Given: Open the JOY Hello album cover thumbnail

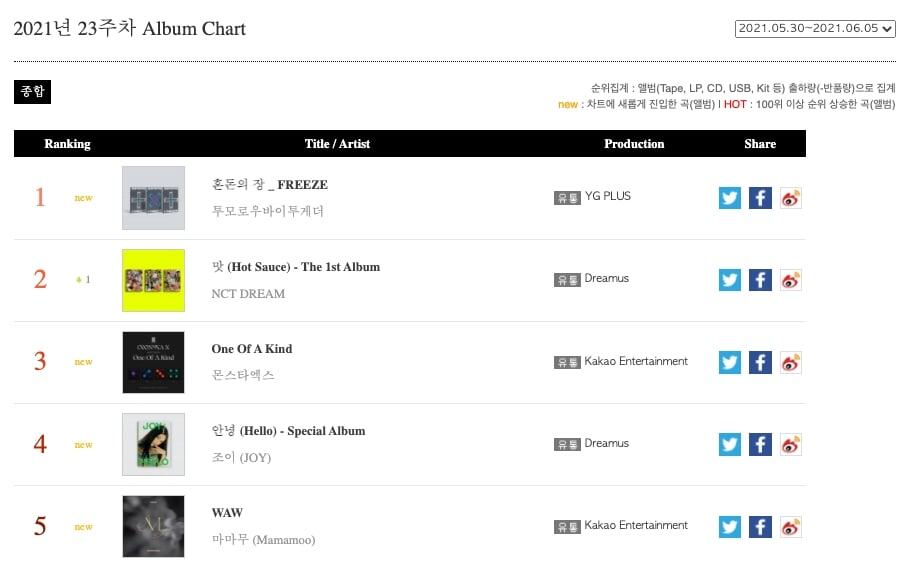Looking at the screenshot, I should click(153, 444).
